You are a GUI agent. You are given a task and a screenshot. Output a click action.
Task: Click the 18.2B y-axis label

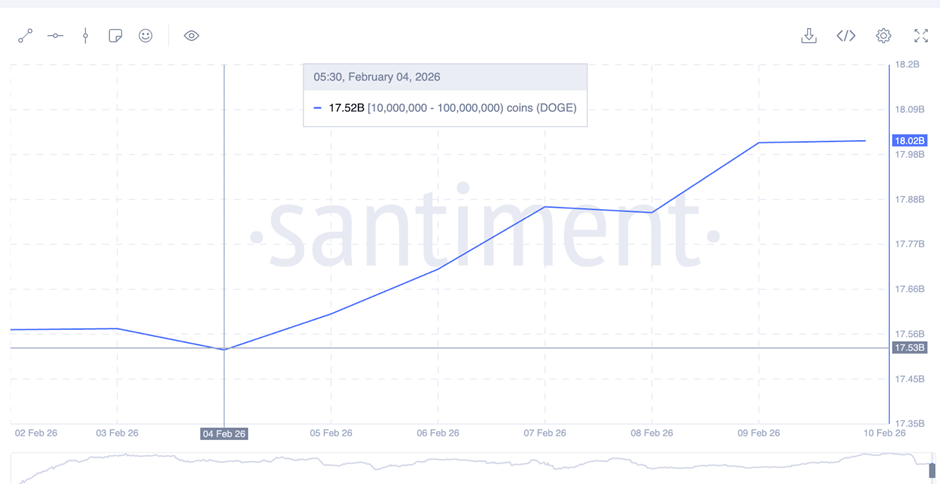[x=908, y=64]
